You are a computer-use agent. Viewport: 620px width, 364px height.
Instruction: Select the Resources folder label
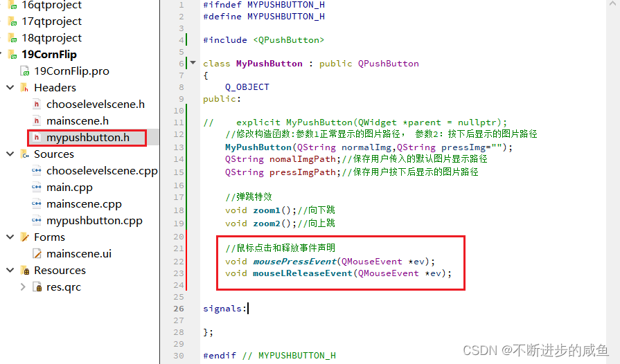click(60, 271)
